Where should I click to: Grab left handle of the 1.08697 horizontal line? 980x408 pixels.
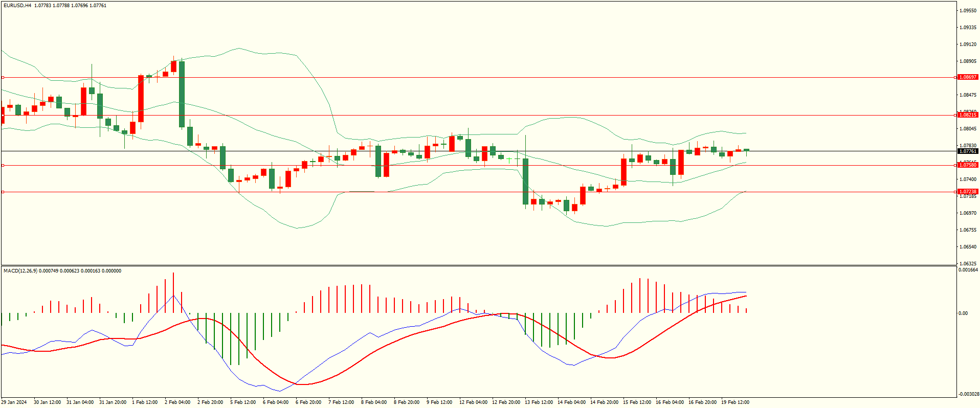pos(3,78)
